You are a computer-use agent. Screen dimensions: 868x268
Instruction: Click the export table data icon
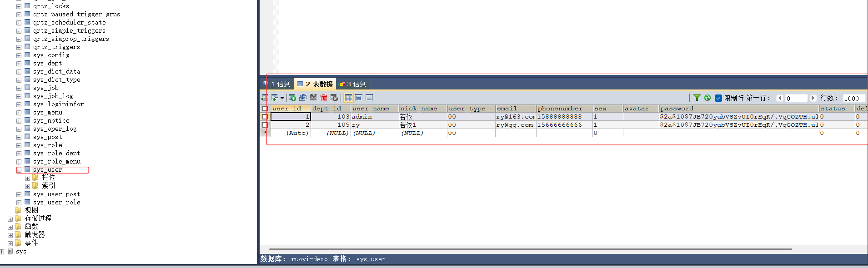point(265,98)
